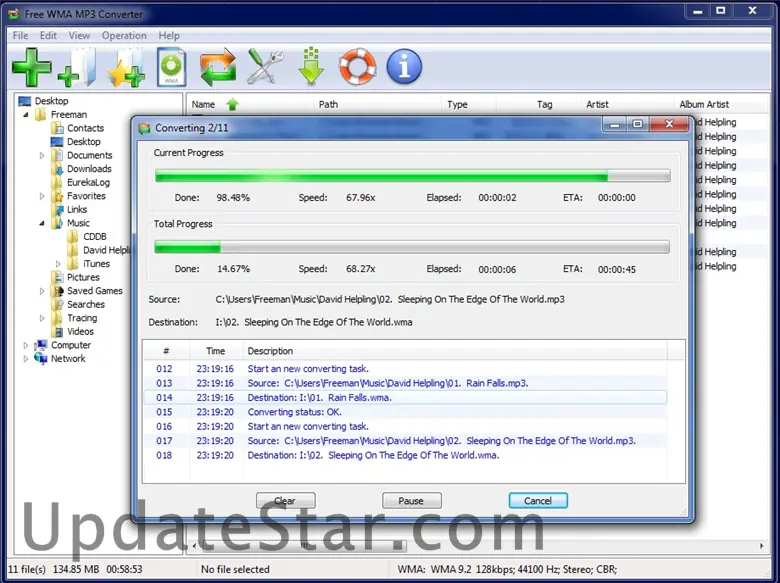Open the Edit menu
The width and height of the screenshot is (780, 583).
[48, 35]
